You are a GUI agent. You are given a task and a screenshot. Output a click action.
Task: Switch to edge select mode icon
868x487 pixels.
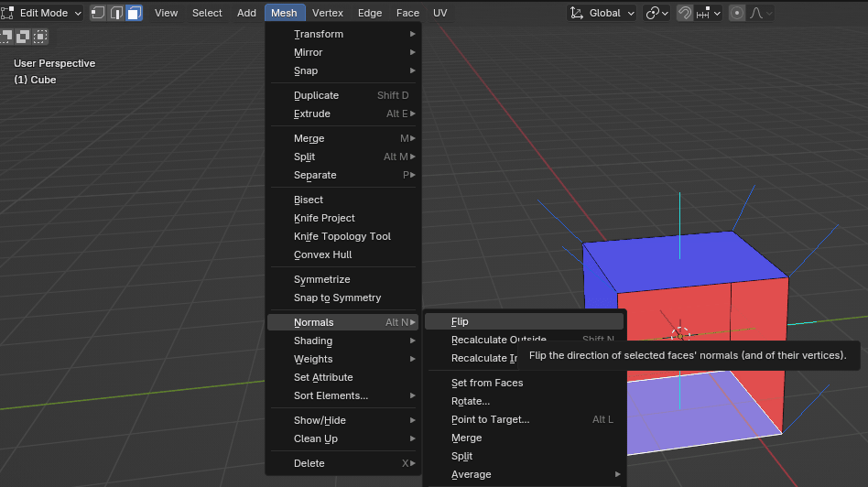pyautogui.click(x=115, y=13)
